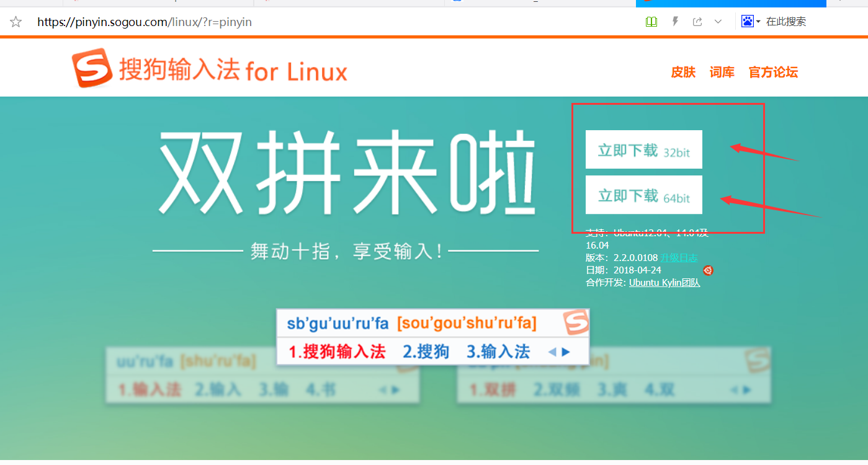Click the small Ubuntu logo icon near date
The height and width of the screenshot is (465, 868).
click(x=708, y=270)
